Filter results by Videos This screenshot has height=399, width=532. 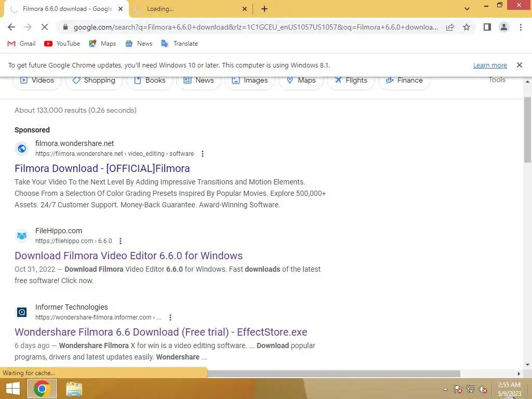coord(37,81)
